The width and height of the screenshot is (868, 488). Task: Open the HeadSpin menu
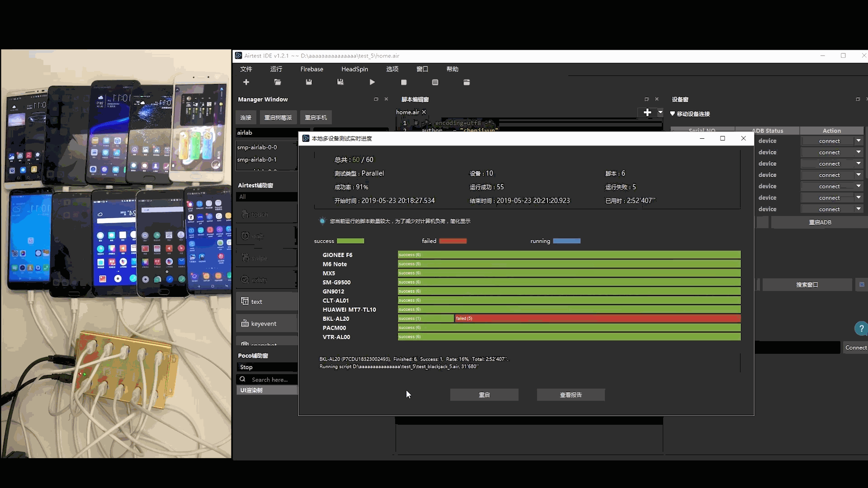click(x=354, y=69)
